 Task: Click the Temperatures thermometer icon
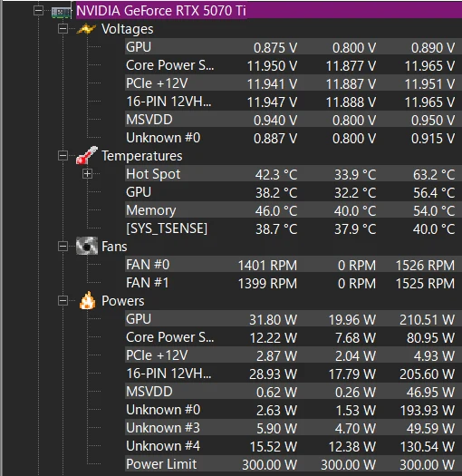tap(87, 155)
